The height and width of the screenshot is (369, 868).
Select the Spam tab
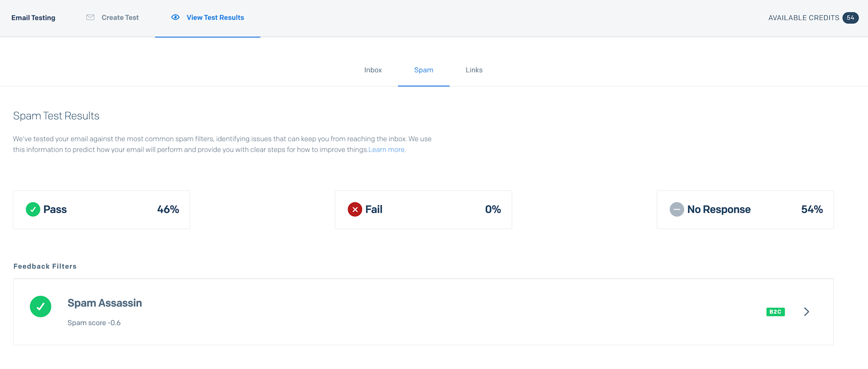coord(424,70)
